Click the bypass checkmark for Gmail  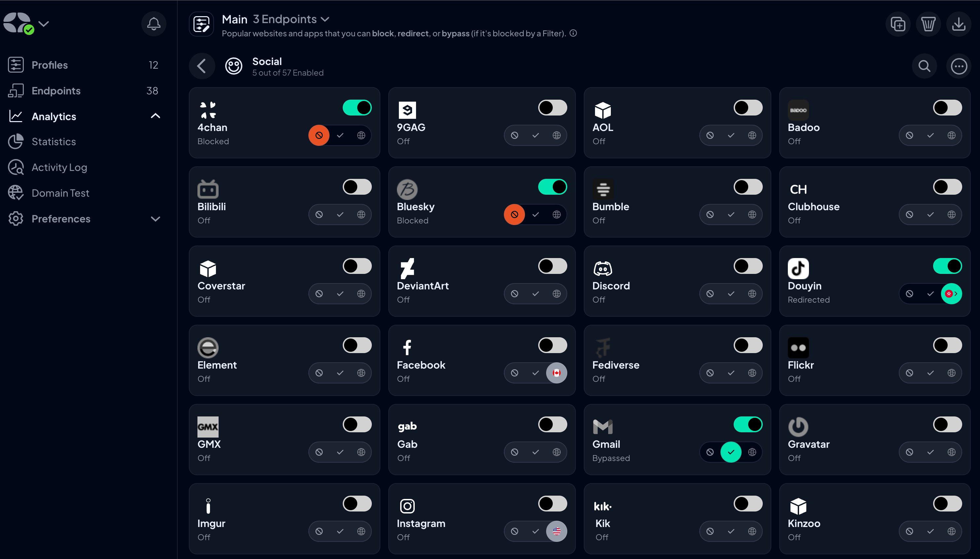[731, 452]
